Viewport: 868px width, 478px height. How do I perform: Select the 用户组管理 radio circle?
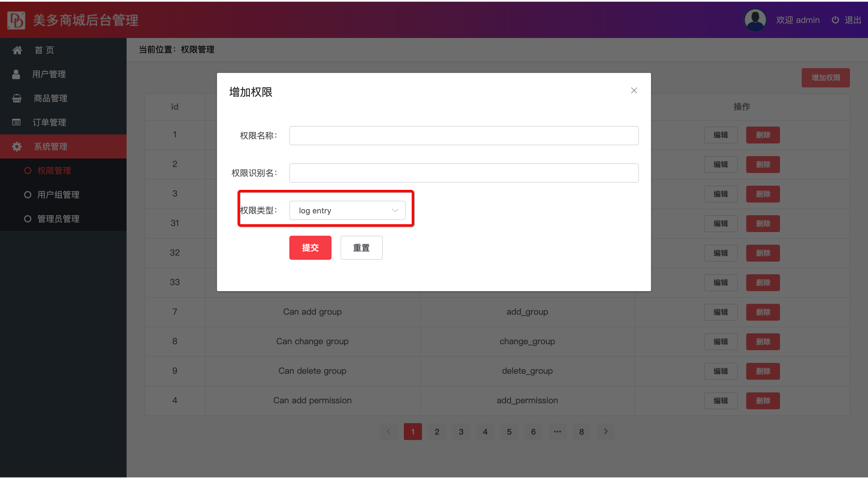pos(28,195)
